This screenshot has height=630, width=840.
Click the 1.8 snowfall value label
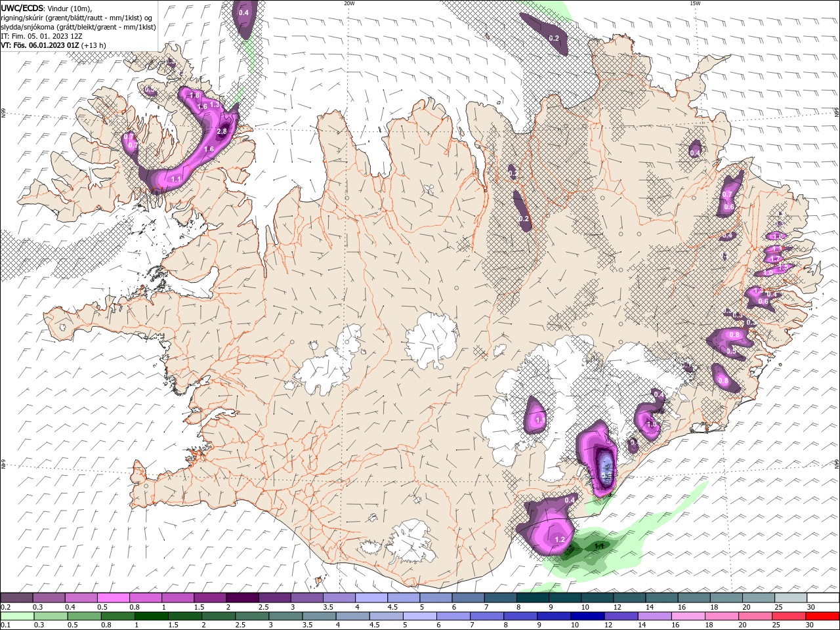pyautogui.click(x=194, y=96)
